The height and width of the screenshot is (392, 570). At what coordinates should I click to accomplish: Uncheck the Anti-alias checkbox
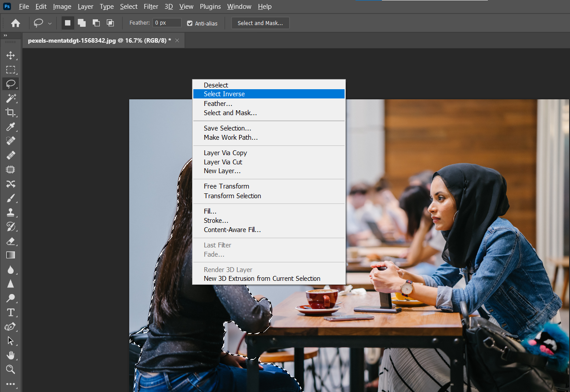[x=190, y=23]
